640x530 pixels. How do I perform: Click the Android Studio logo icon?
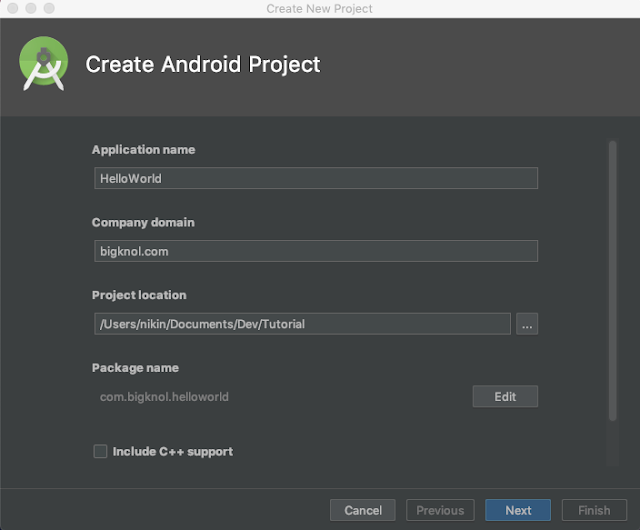(x=43, y=63)
